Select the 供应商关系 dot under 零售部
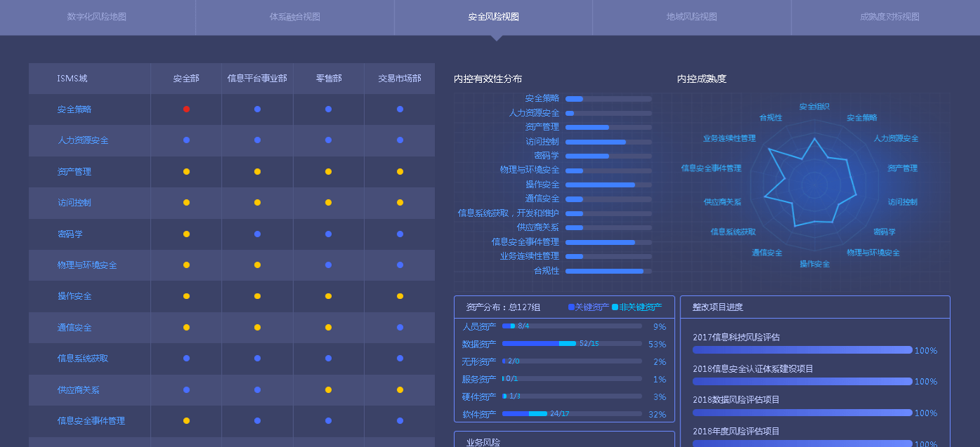This screenshot has width=980, height=447. (328, 389)
